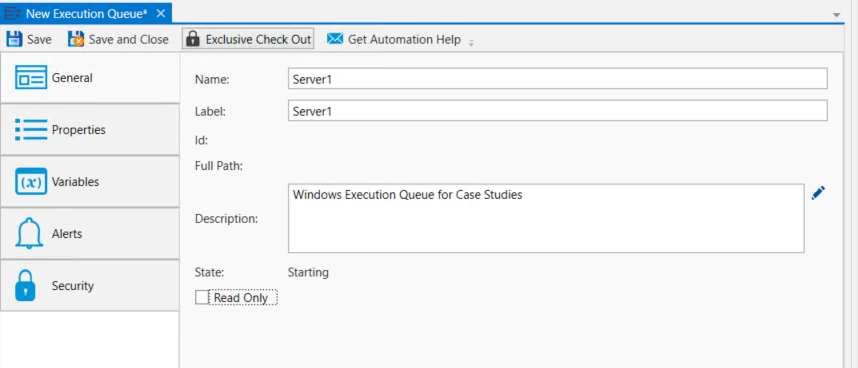Click the Get Automation Help envelope icon
This screenshot has height=368, width=858.
click(x=335, y=39)
